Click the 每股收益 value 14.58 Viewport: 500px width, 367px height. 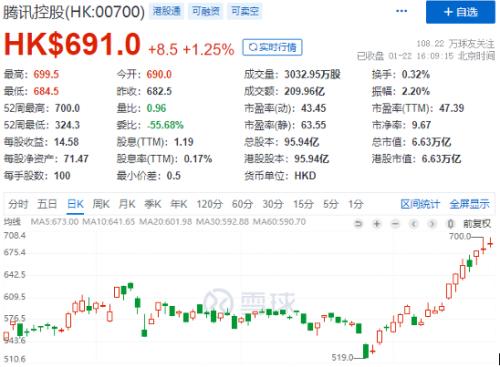(66, 142)
